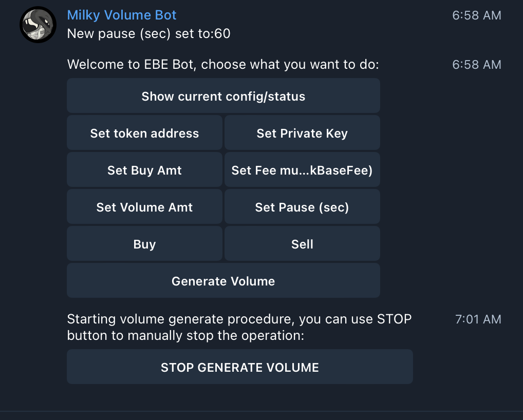Choose the Set Private Key option
The image size is (523, 420).
302,133
